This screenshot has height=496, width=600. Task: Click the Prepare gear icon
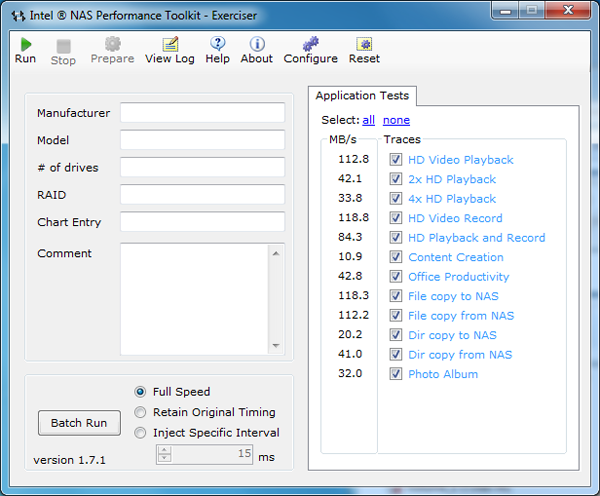pos(112,44)
